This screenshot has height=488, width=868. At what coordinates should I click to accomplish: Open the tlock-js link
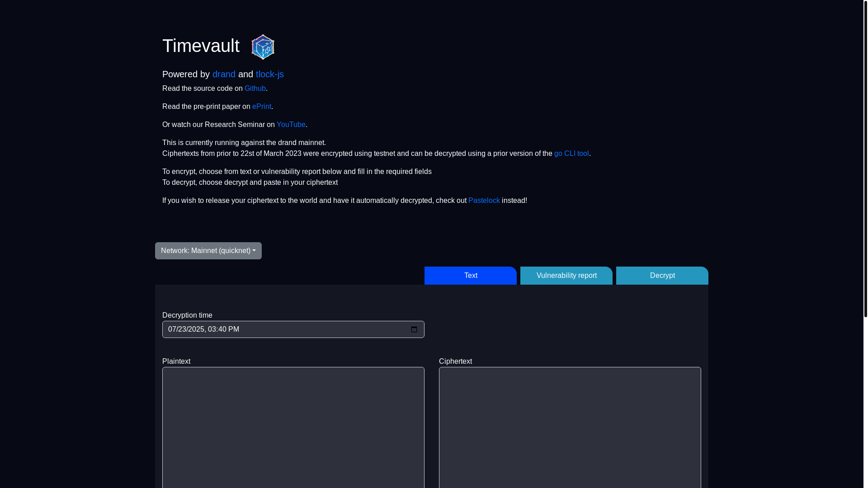(270, 74)
